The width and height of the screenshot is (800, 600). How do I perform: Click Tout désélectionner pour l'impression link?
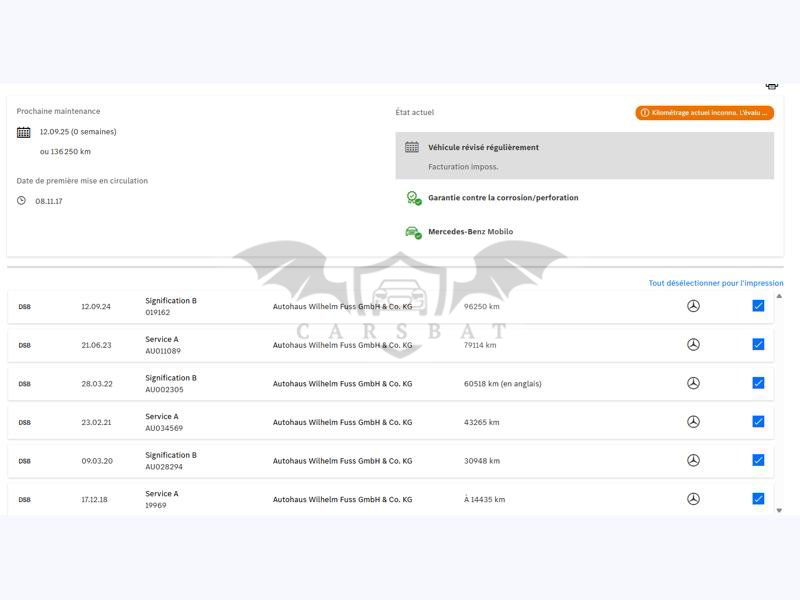click(715, 283)
